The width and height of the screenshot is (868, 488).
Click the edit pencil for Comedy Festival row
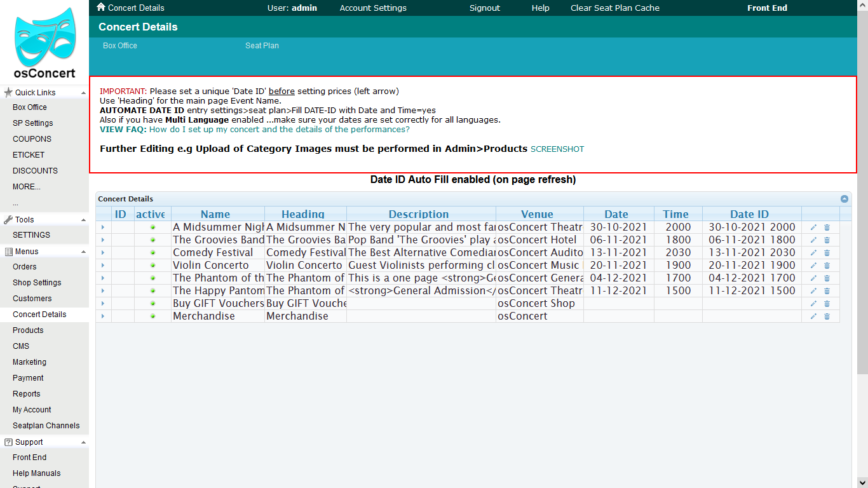click(813, 253)
